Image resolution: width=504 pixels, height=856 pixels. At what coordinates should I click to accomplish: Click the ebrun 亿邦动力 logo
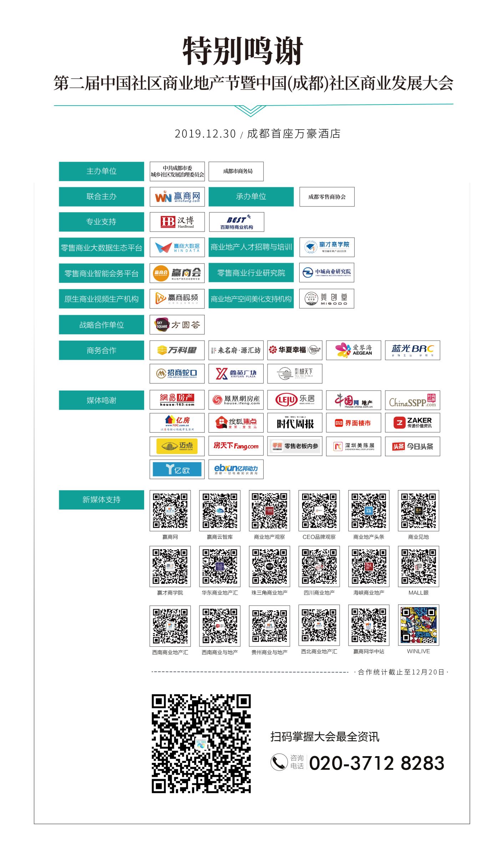236,469
